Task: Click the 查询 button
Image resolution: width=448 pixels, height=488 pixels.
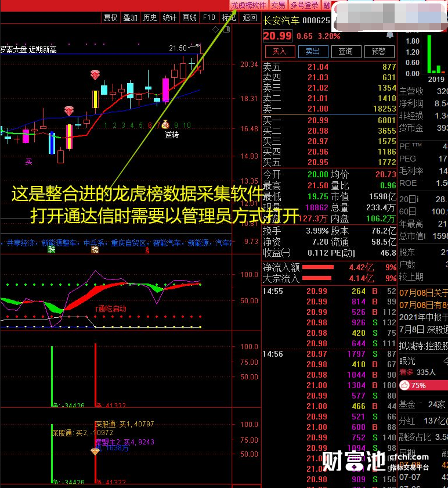Action: pos(346,51)
